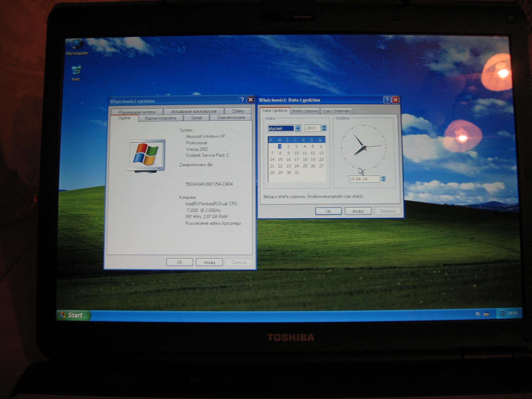Select day 28 in the calendar
This screenshot has width=532, height=399.
tap(272, 172)
